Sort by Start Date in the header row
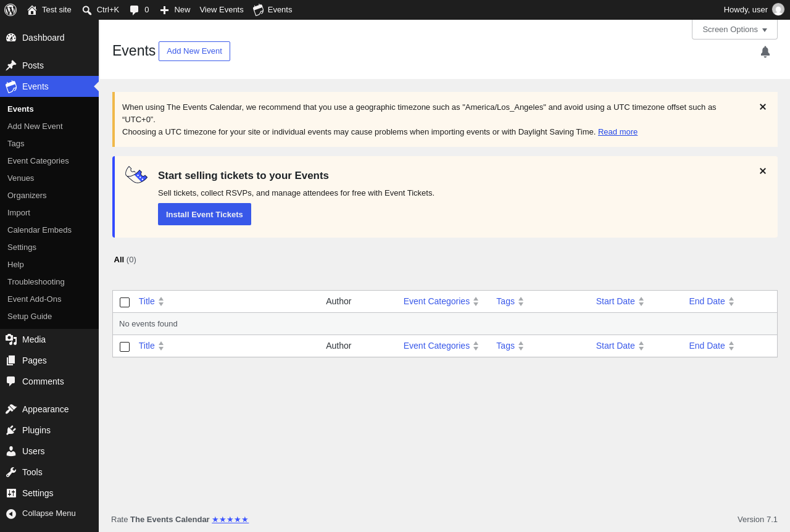 point(620,301)
